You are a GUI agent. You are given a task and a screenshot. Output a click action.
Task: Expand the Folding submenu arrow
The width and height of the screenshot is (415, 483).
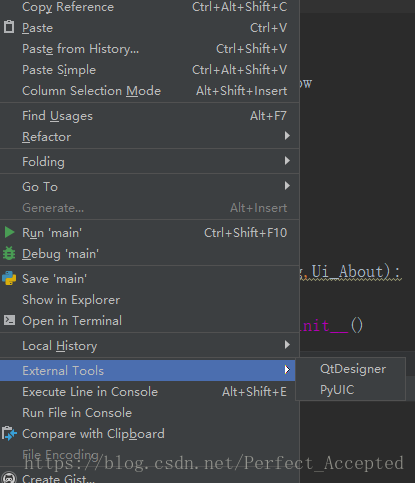[x=287, y=161]
